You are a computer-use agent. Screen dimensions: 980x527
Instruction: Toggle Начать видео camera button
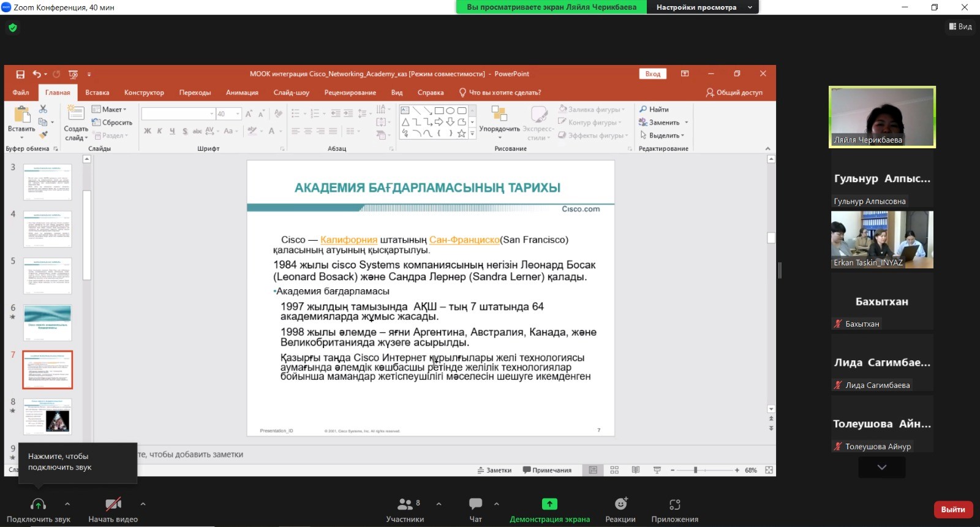113,510
